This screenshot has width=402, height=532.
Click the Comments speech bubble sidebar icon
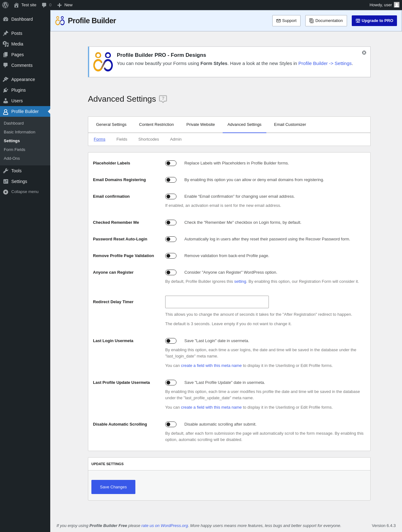pos(6,65)
